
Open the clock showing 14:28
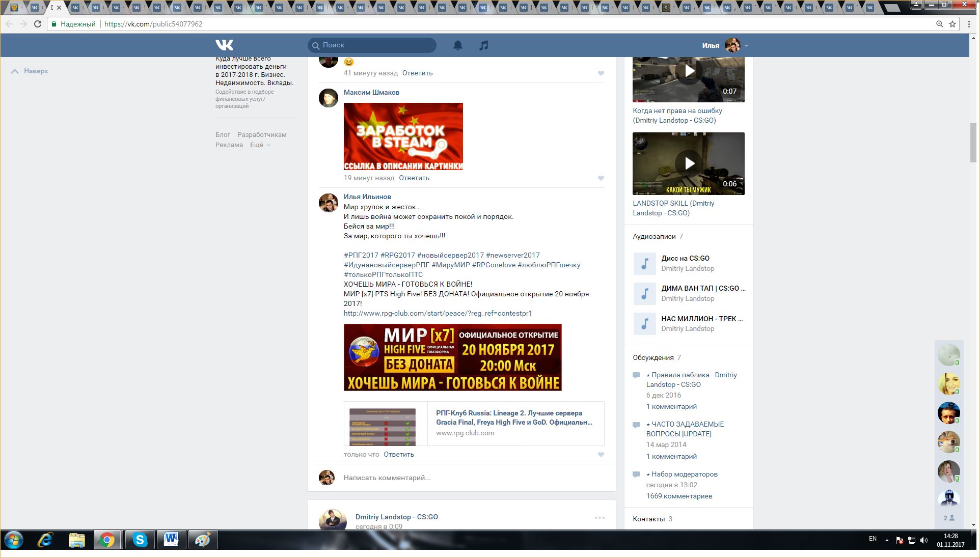950,540
